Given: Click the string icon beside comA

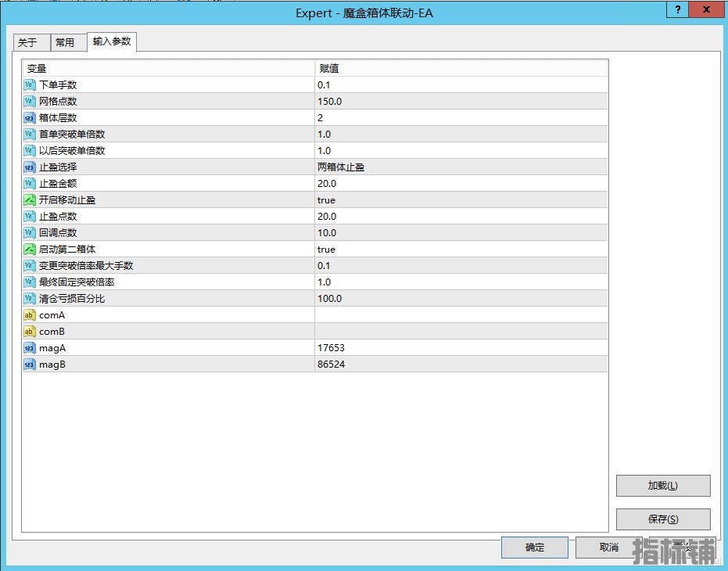Looking at the screenshot, I should tap(29, 315).
